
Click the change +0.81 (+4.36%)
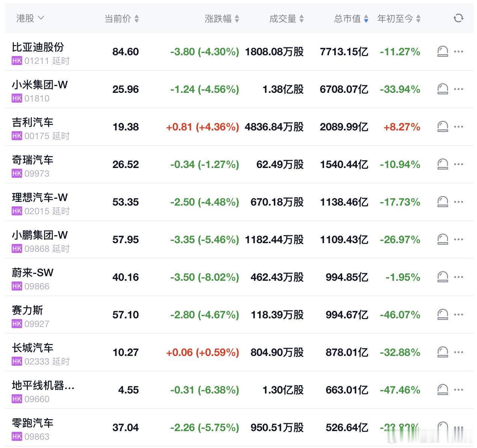pos(202,127)
